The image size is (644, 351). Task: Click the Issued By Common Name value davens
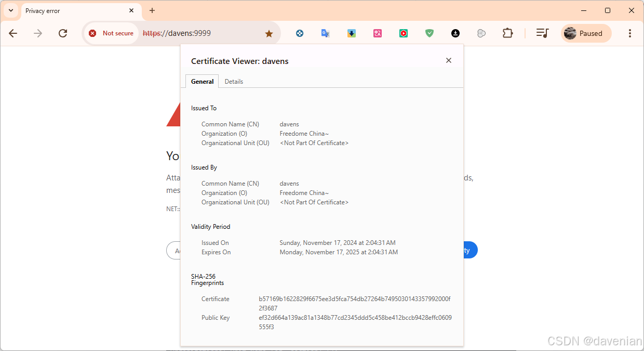click(x=289, y=184)
